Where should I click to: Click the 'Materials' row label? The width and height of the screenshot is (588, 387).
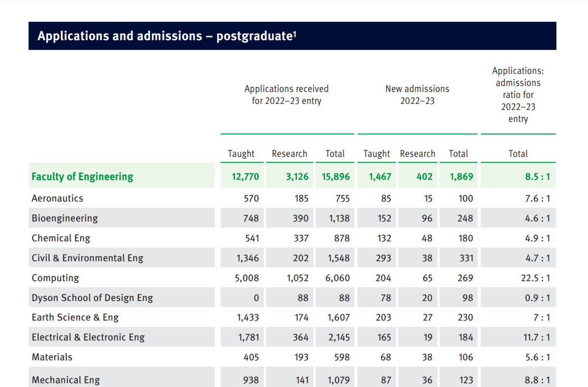pyautogui.click(x=52, y=357)
